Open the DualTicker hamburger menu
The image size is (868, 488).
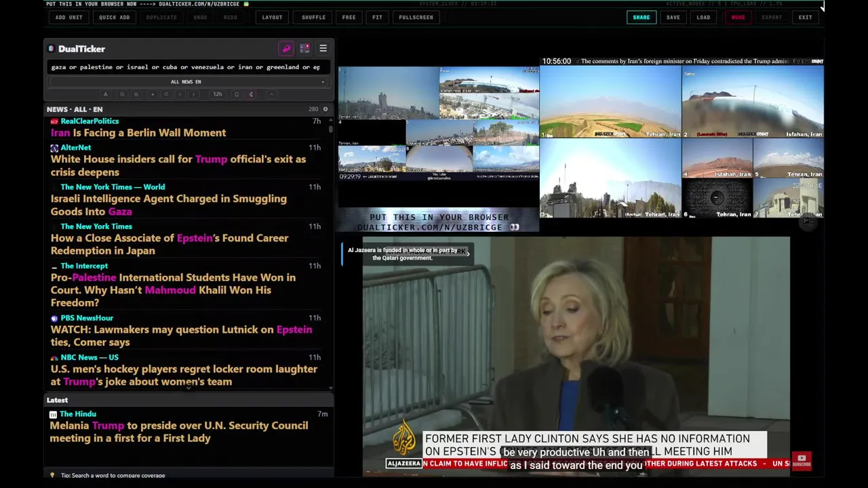pyautogui.click(x=323, y=49)
